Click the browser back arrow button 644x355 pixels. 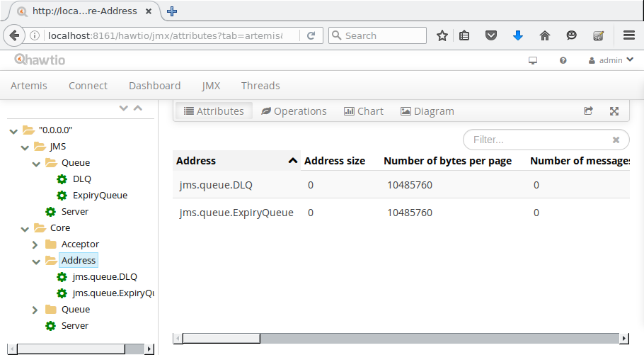tap(14, 36)
